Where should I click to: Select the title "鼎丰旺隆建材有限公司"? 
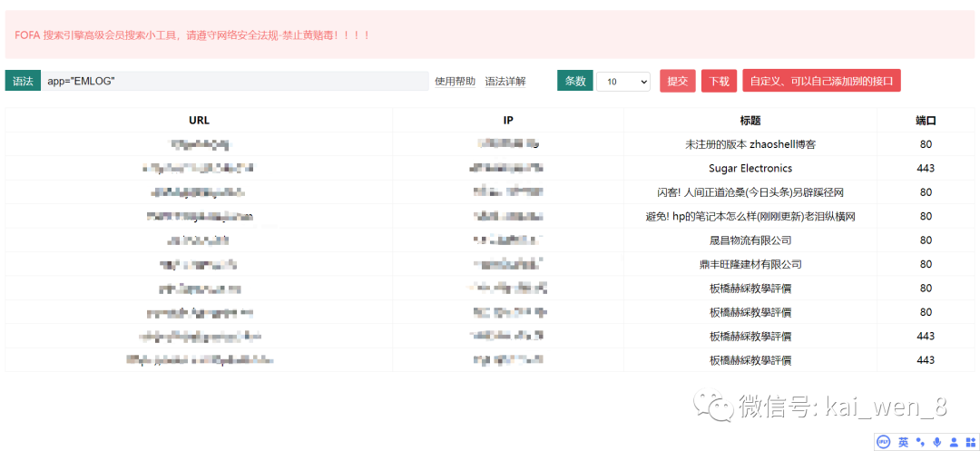click(750, 265)
